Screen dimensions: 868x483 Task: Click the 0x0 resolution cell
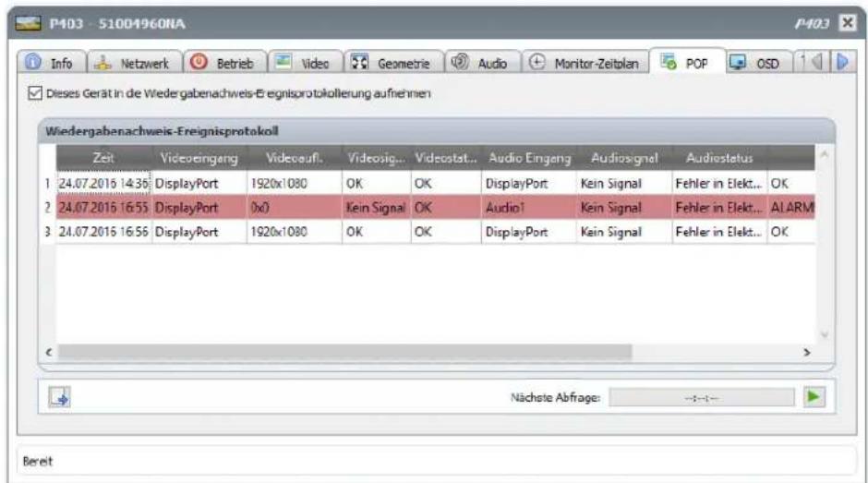[295, 208]
